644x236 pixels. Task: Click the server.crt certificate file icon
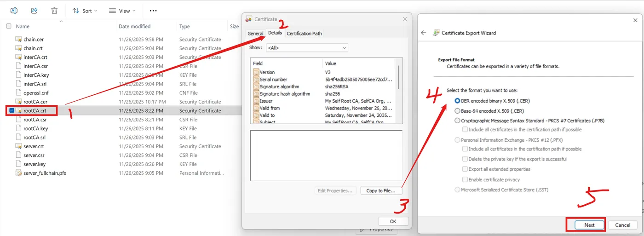[19, 146]
